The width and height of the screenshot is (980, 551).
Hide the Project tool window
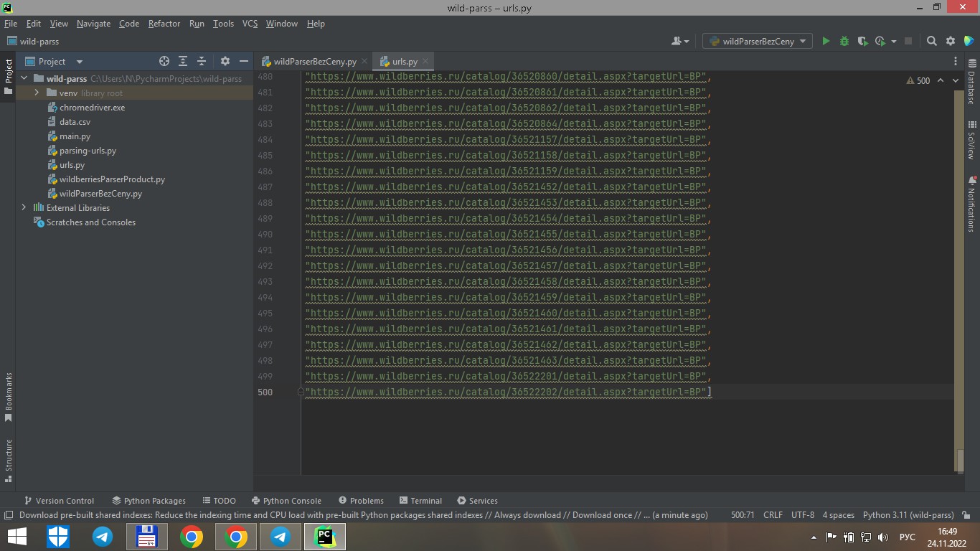coord(244,62)
